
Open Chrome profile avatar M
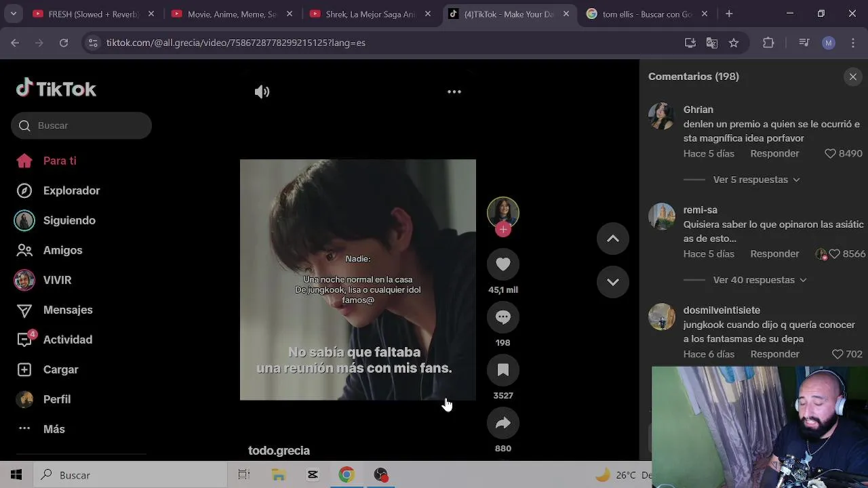[829, 43]
